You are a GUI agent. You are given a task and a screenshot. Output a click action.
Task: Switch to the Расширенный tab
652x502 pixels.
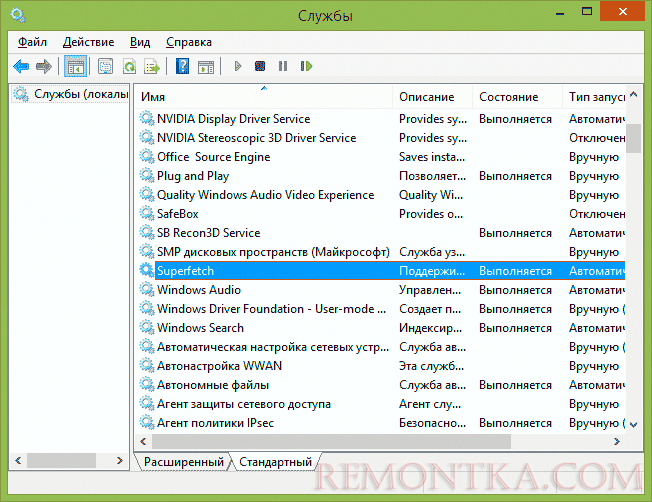[184, 462]
